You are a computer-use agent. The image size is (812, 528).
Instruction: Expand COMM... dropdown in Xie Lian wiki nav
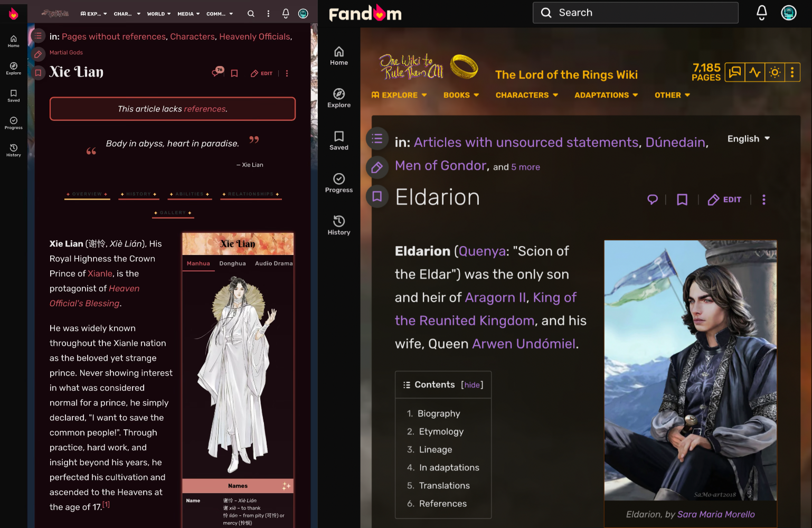tap(220, 14)
